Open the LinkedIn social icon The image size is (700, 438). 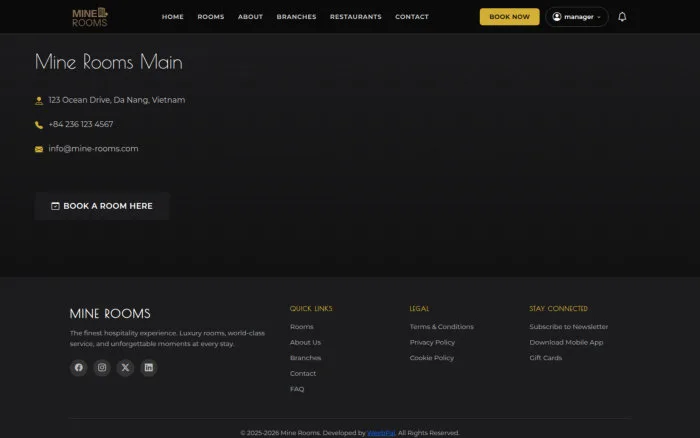pyautogui.click(x=149, y=367)
